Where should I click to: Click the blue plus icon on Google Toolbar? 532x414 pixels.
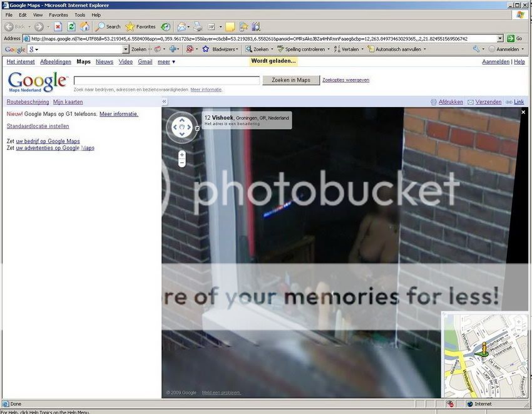[x=173, y=49]
